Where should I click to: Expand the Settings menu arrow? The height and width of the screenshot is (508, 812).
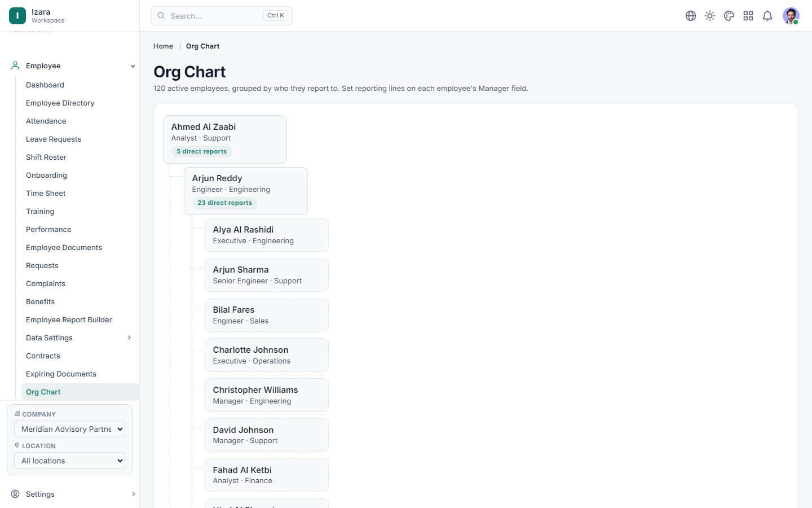[x=134, y=494]
